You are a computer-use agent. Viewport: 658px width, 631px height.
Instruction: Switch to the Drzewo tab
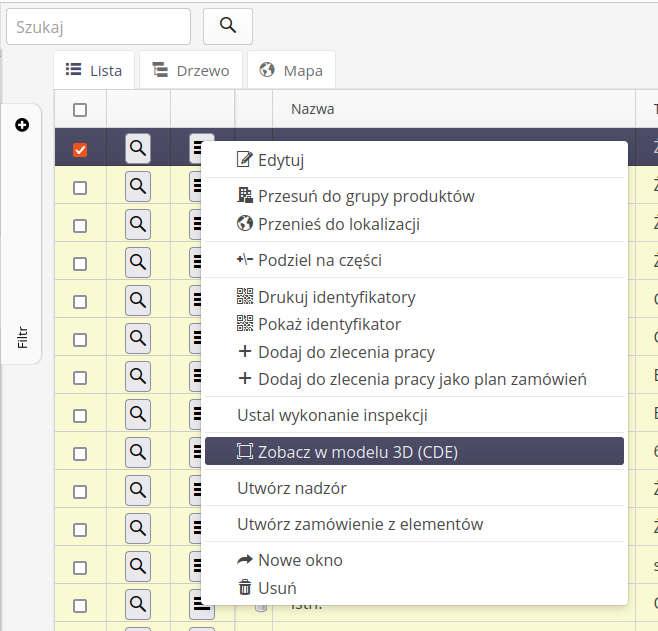[x=190, y=71]
